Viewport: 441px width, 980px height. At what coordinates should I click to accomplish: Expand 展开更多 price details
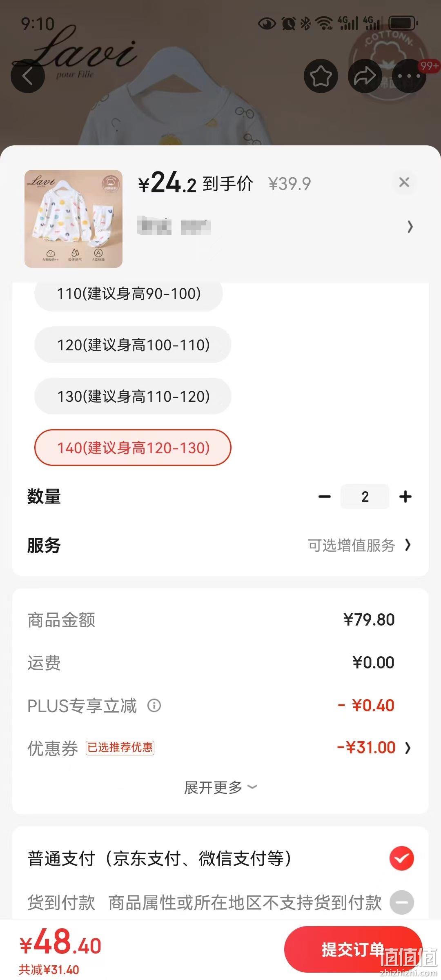point(220,787)
